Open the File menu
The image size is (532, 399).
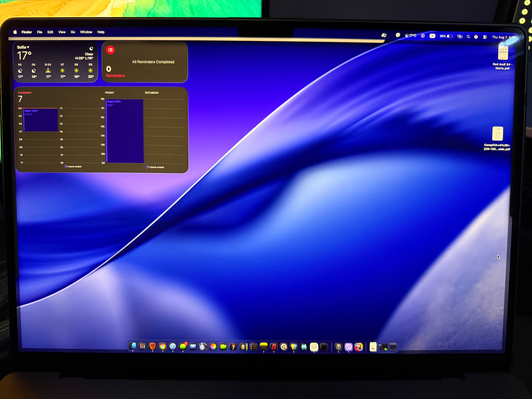40,32
